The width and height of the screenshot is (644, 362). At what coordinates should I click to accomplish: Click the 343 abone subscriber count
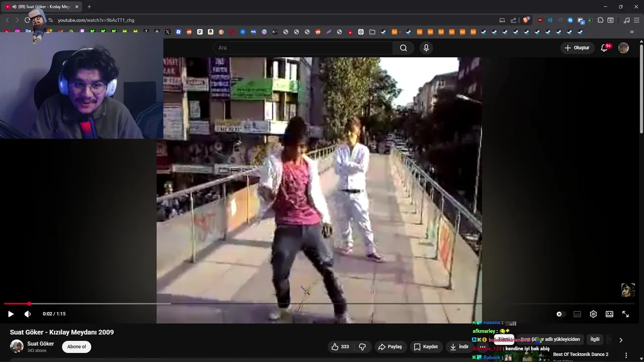[37, 350]
